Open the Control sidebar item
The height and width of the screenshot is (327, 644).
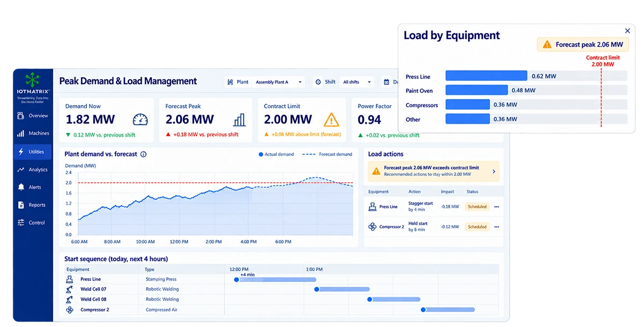coord(33,223)
